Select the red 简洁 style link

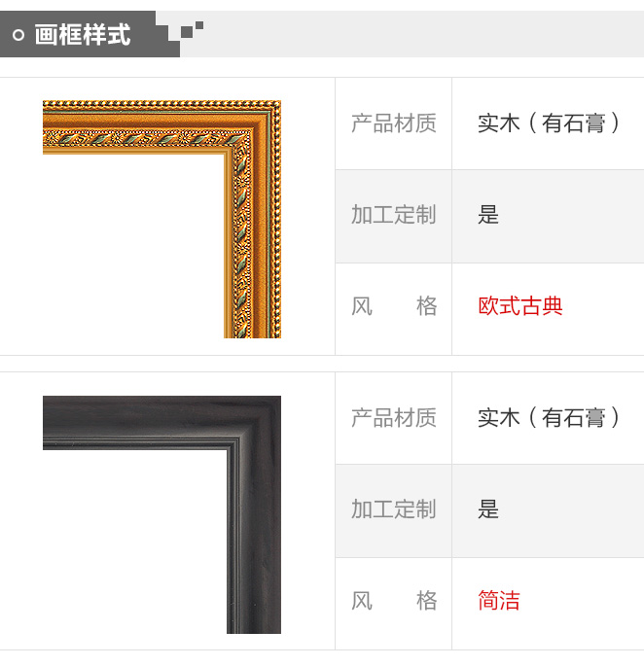pos(499,601)
